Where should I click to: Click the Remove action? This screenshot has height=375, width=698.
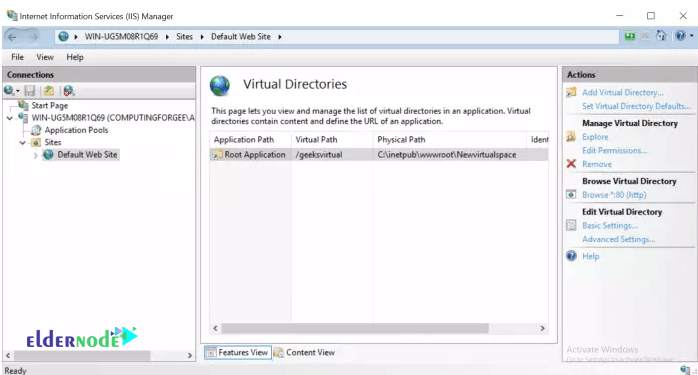coord(597,164)
